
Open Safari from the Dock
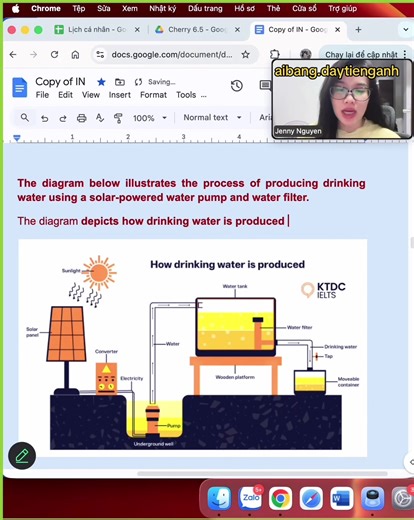click(311, 499)
